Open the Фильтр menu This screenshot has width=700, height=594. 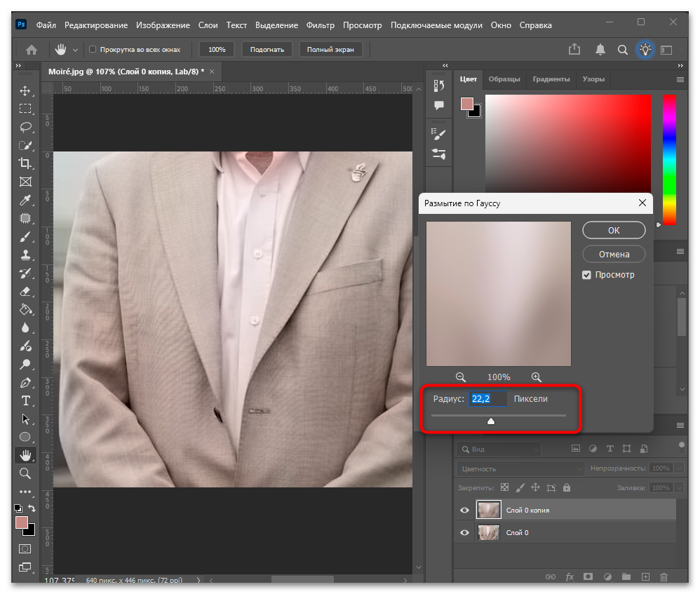click(320, 25)
